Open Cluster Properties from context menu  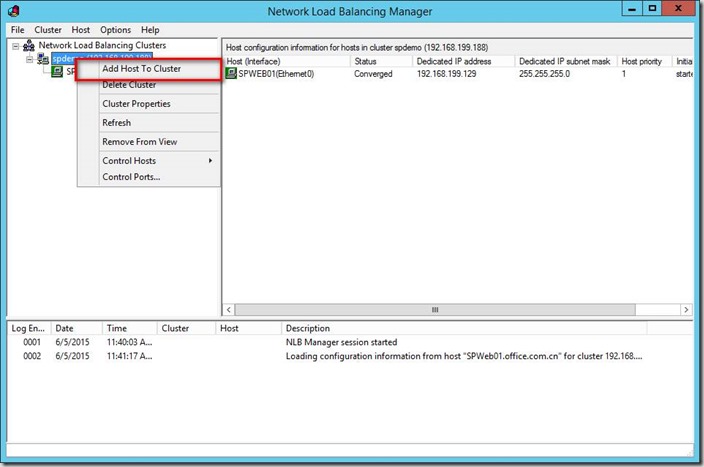(x=136, y=104)
